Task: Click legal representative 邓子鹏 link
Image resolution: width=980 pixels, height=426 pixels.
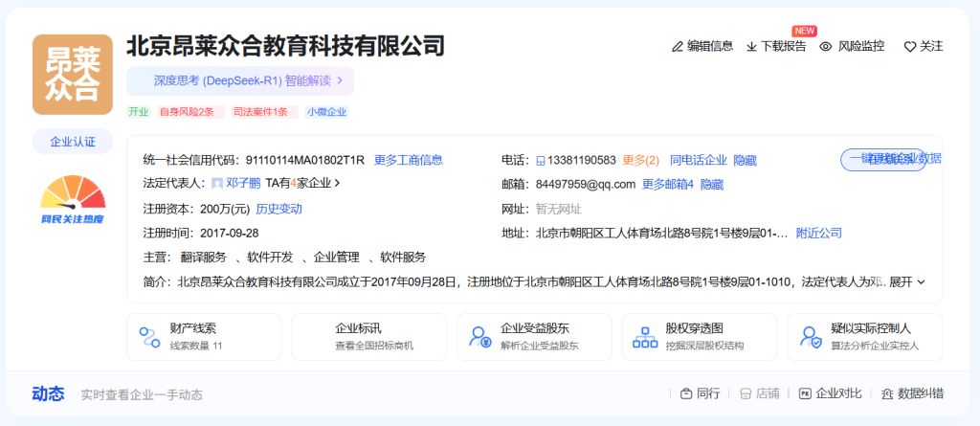Action: pyautogui.click(x=243, y=183)
